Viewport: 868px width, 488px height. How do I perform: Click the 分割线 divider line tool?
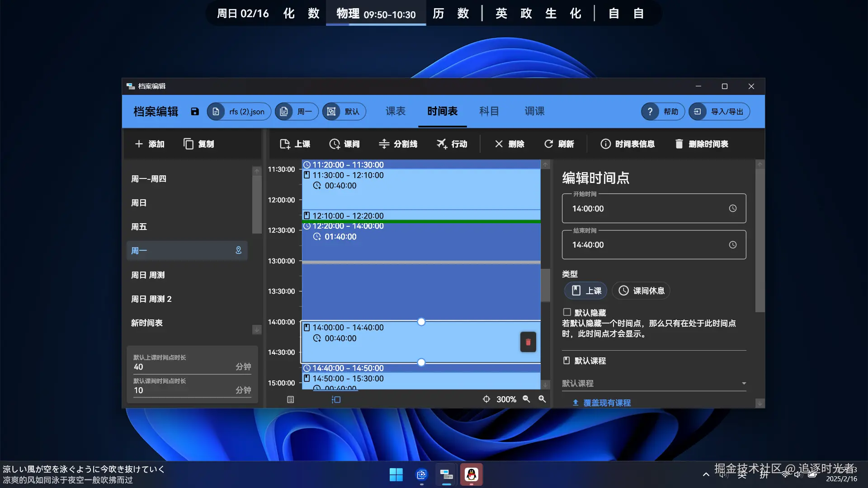pos(398,144)
